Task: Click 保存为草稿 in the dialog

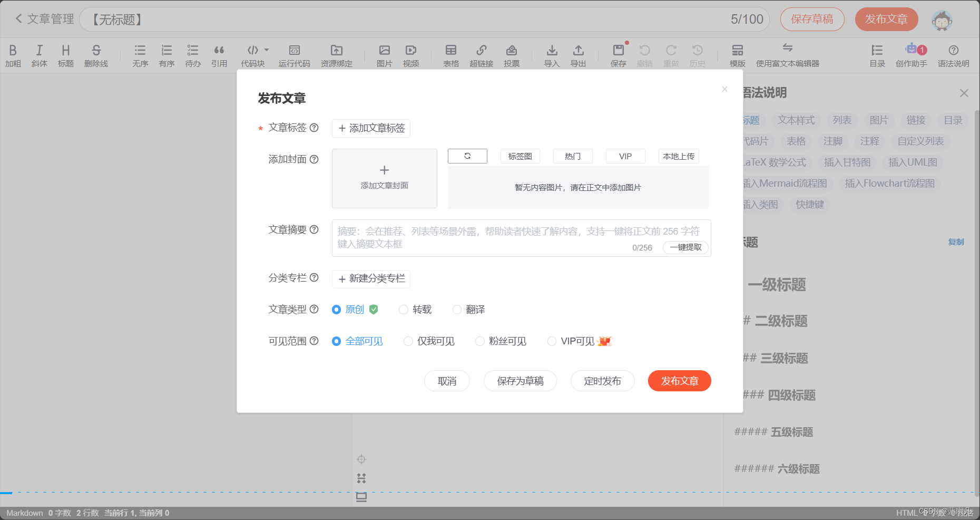Action: [x=520, y=381]
